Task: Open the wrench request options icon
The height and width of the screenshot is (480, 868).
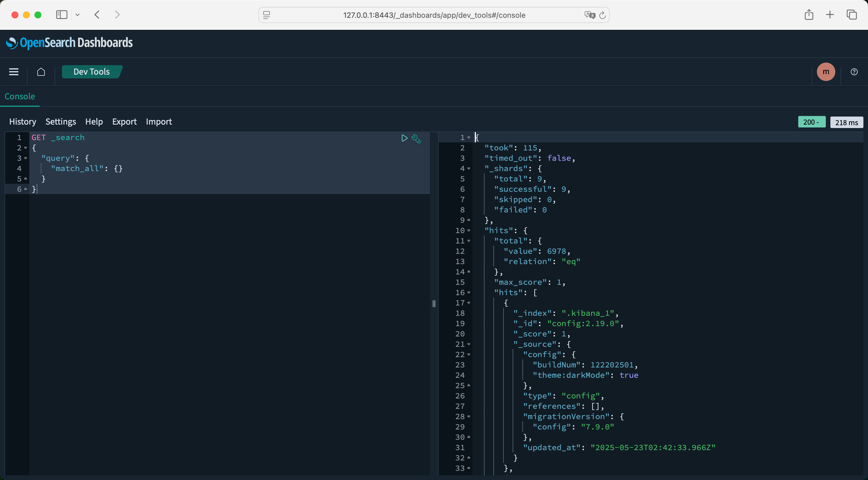Action: point(416,139)
